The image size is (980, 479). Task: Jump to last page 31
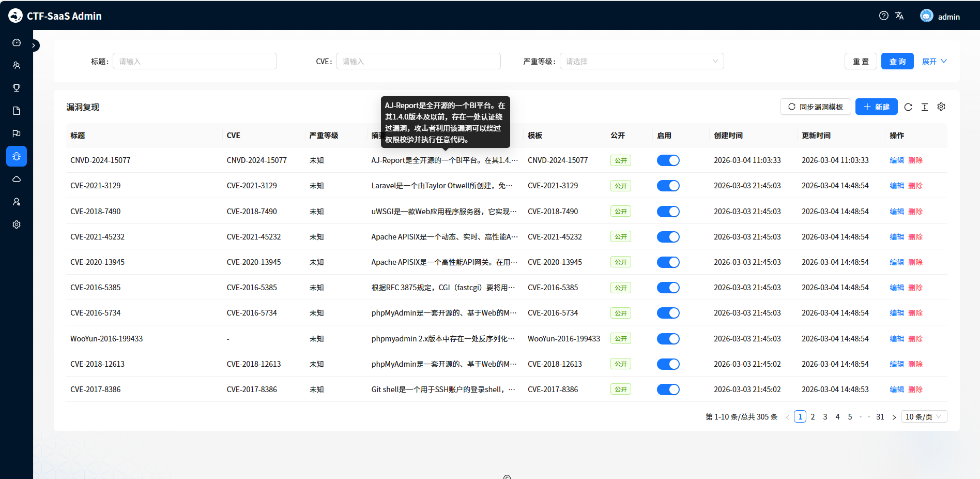880,417
